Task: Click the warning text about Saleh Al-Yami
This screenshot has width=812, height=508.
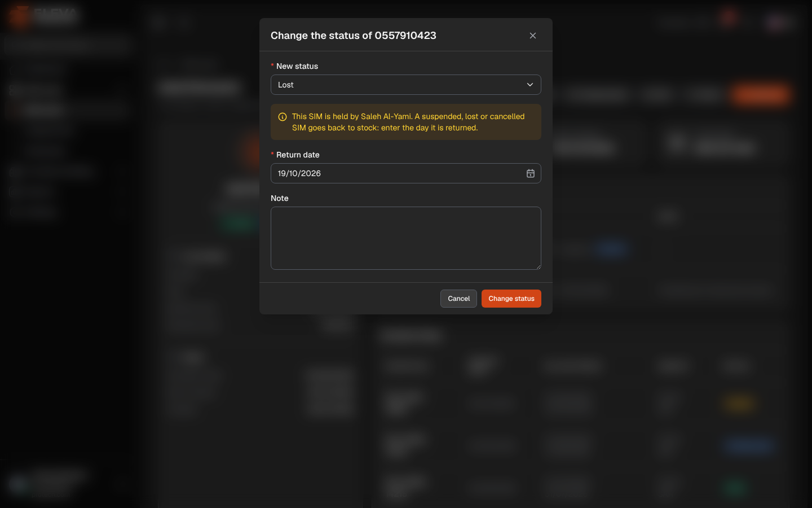Action: [x=408, y=122]
